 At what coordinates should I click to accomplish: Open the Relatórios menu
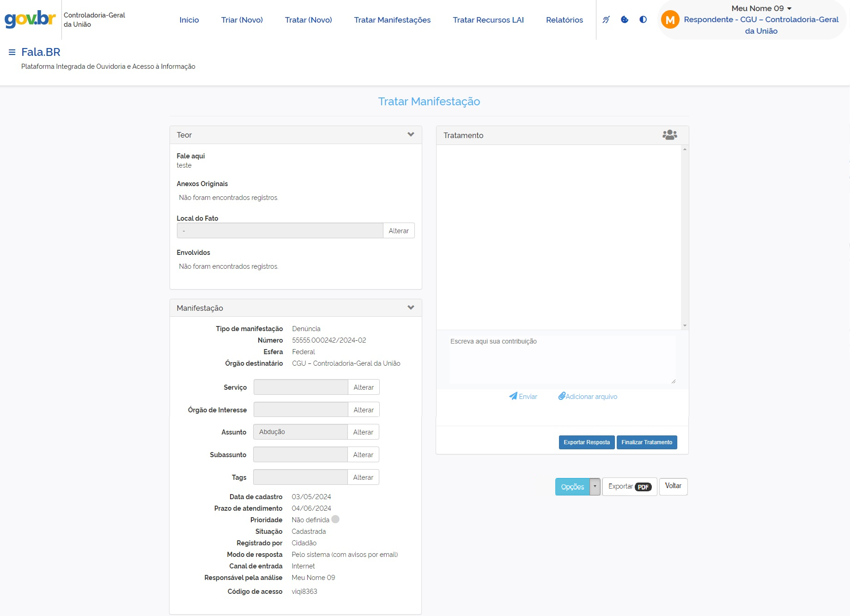[564, 20]
